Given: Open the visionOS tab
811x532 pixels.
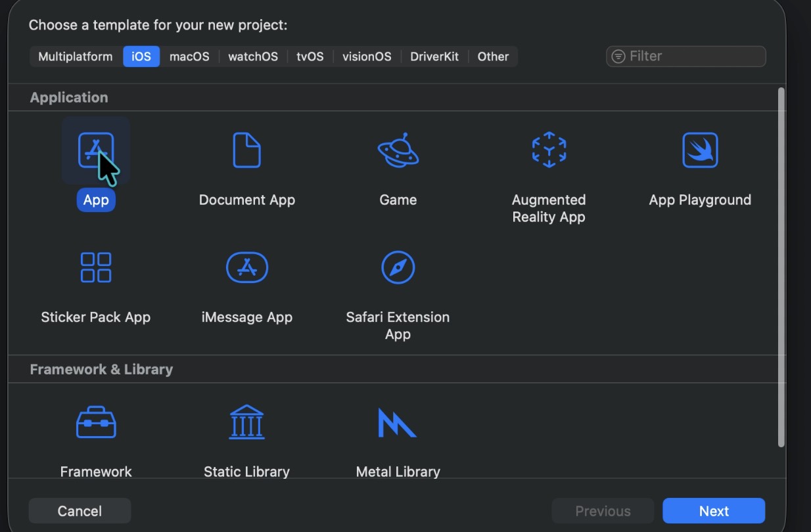Looking at the screenshot, I should pos(367,56).
